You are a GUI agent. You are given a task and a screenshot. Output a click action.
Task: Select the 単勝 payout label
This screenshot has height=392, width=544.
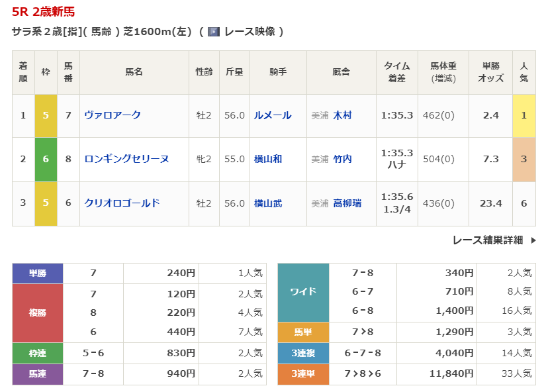click(x=37, y=273)
